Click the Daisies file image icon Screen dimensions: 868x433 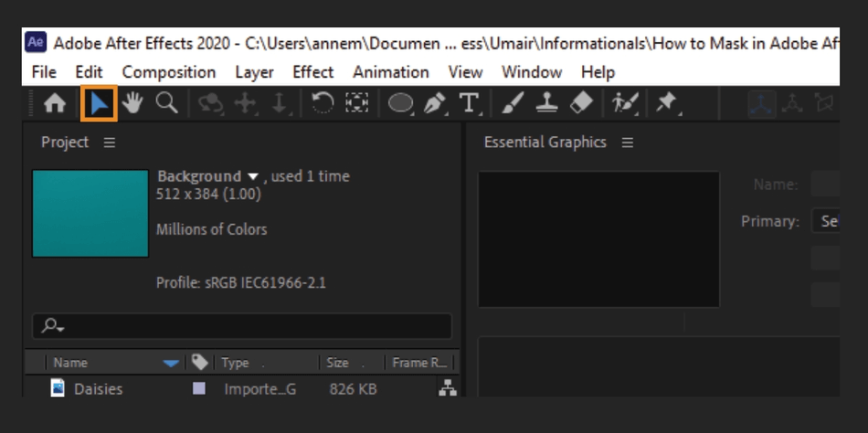click(x=58, y=387)
